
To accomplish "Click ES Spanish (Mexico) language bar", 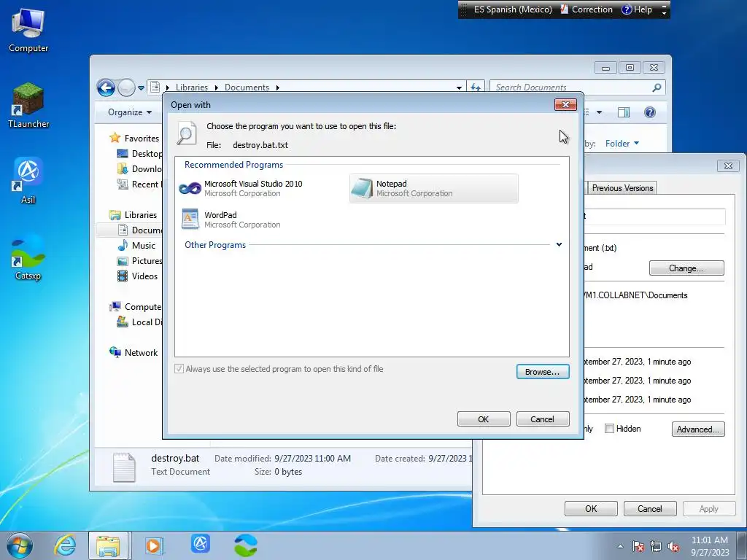I will (x=513, y=9).
